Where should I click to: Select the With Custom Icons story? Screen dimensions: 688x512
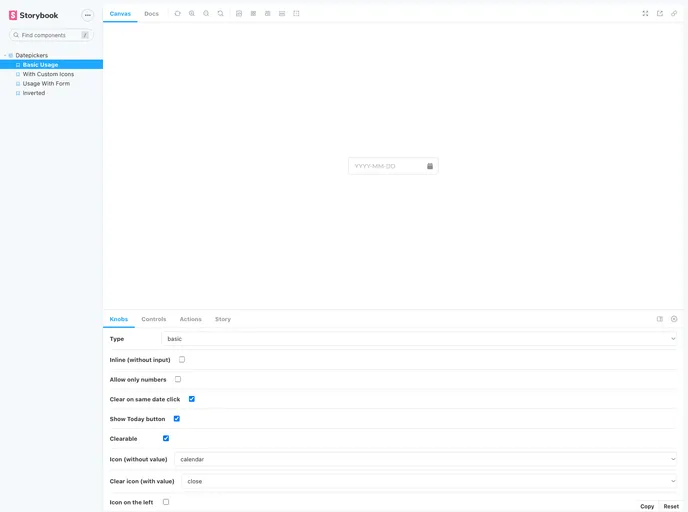51,74
